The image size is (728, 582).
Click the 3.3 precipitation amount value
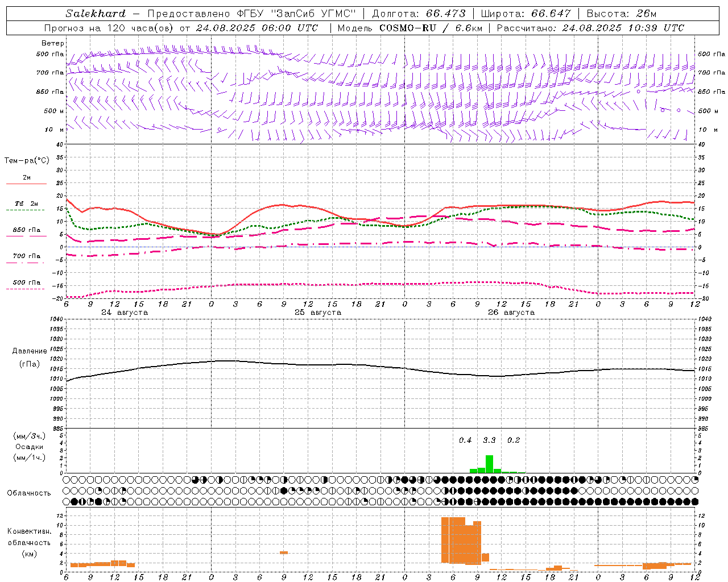click(489, 440)
